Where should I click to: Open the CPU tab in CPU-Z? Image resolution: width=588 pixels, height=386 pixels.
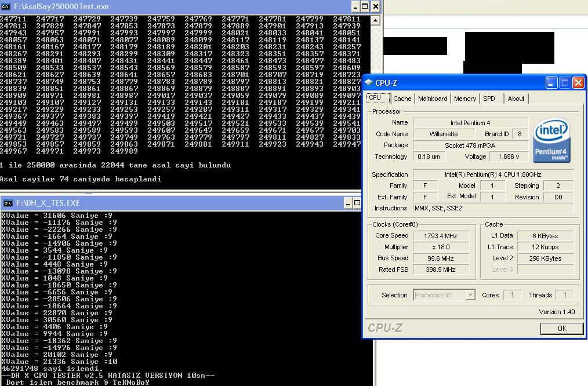point(378,98)
